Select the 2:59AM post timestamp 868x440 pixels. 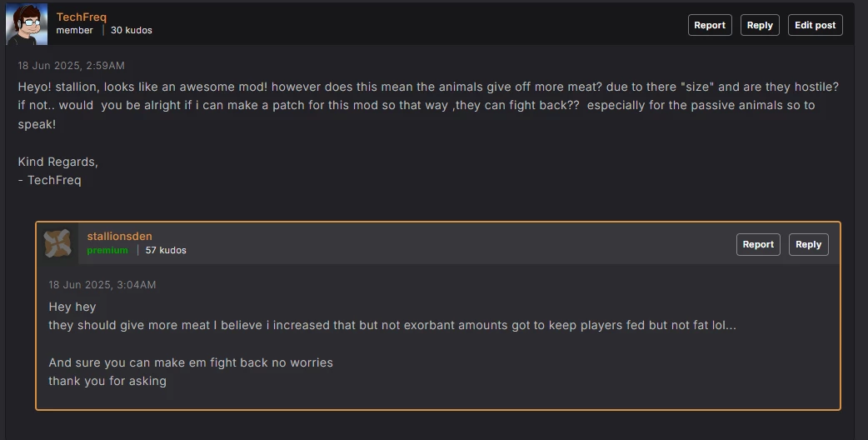pos(71,65)
